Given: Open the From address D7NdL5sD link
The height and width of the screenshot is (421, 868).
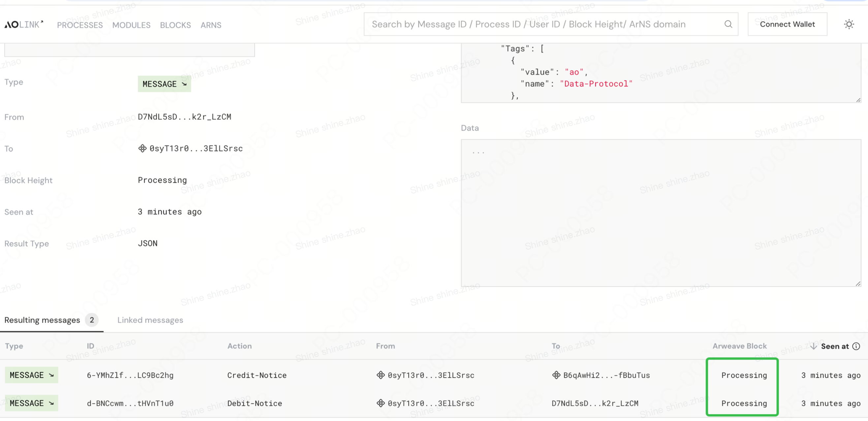Looking at the screenshot, I should (x=184, y=117).
